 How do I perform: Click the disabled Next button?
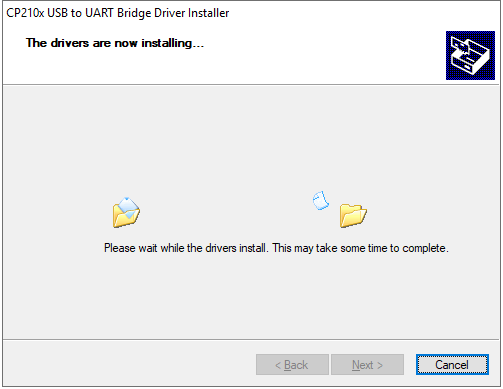click(x=367, y=364)
